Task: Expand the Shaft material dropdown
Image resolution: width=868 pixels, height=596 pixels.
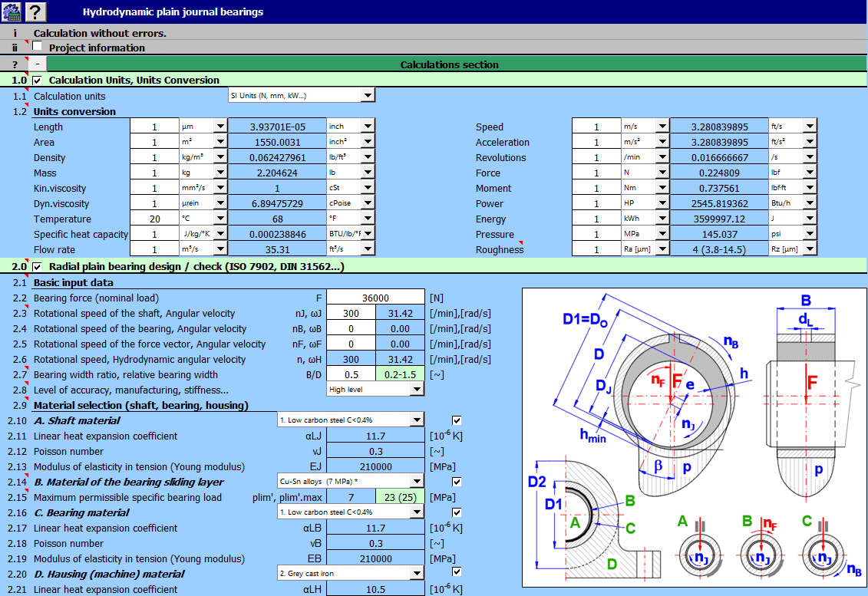Action: (x=416, y=420)
